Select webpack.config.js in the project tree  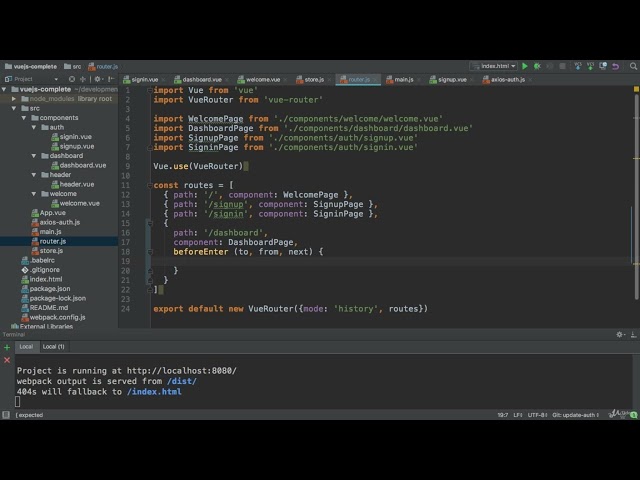53,317
